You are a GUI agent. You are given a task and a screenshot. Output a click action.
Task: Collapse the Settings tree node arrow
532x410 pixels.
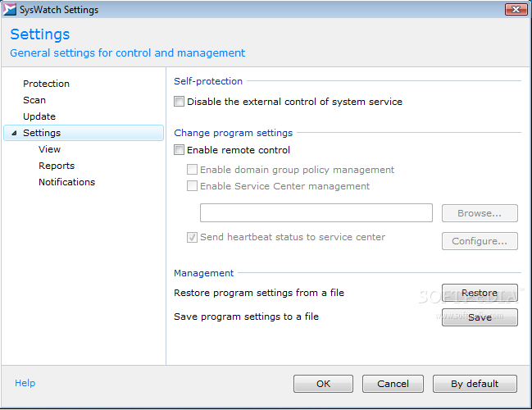click(x=14, y=133)
